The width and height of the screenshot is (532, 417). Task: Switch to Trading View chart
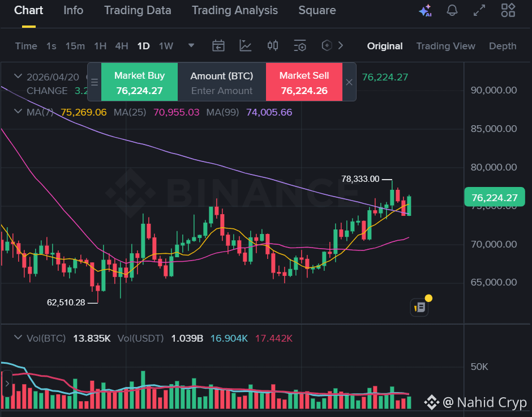(x=445, y=46)
